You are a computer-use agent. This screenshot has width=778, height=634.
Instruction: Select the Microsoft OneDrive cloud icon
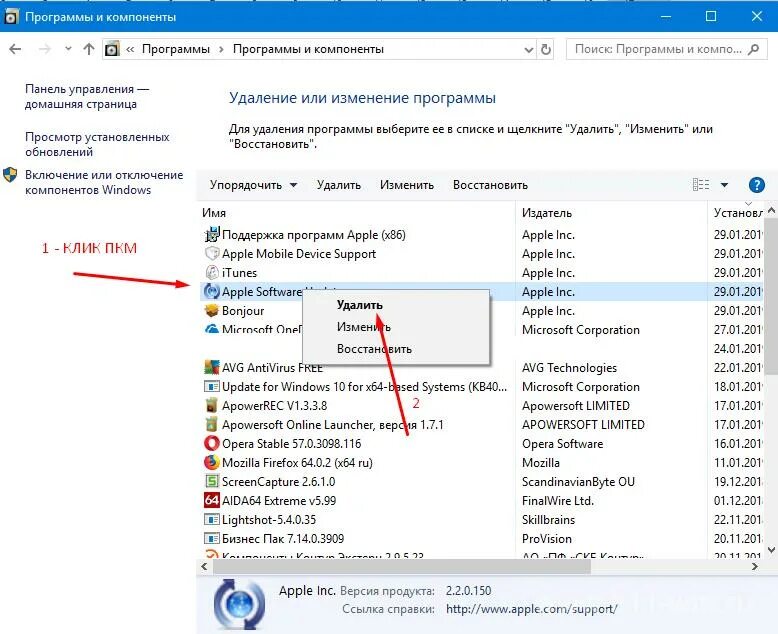(x=212, y=329)
